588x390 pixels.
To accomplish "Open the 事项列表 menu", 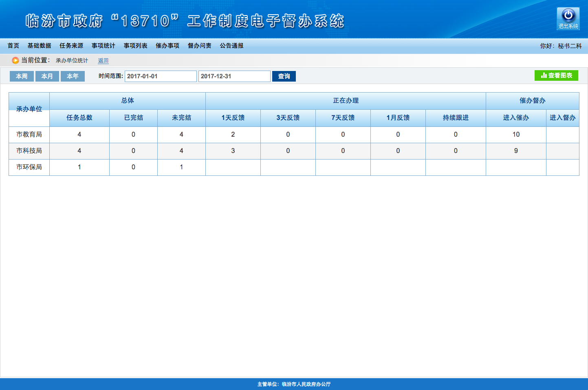I will coord(136,46).
